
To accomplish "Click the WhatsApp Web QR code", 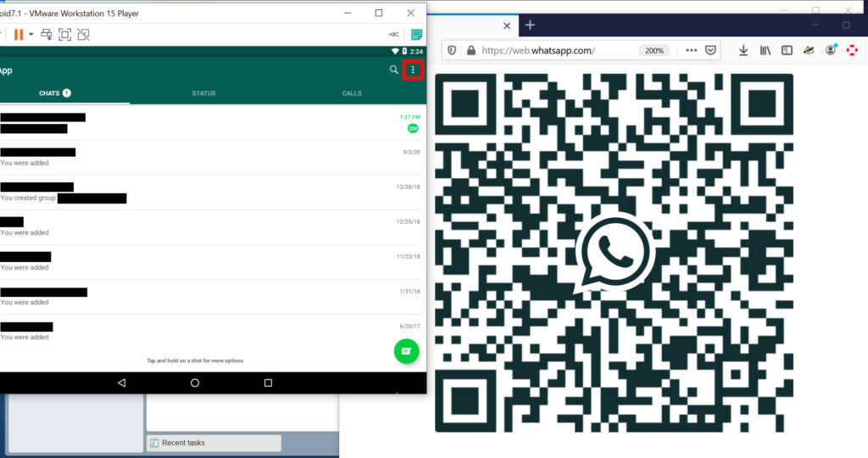I will 614,253.
